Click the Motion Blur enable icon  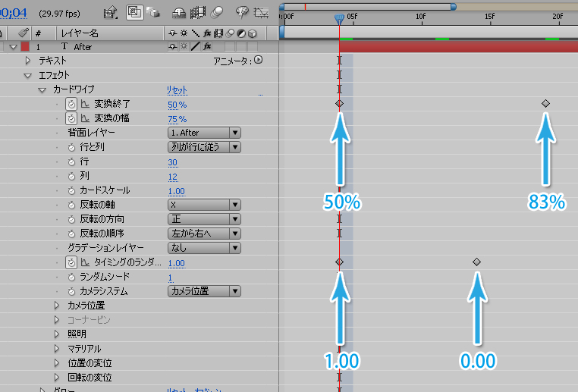(x=217, y=12)
